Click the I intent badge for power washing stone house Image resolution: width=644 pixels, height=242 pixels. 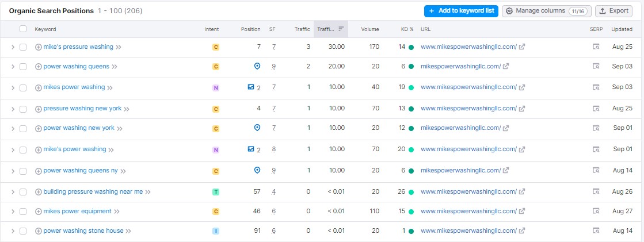click(x=216, y=231)
